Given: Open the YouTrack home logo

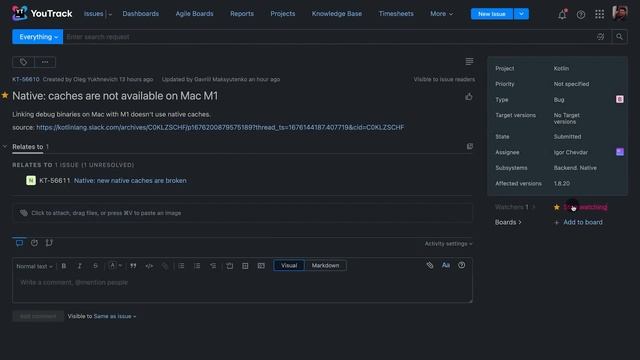Looking at the screenshot, I should [x=42, y=13].
